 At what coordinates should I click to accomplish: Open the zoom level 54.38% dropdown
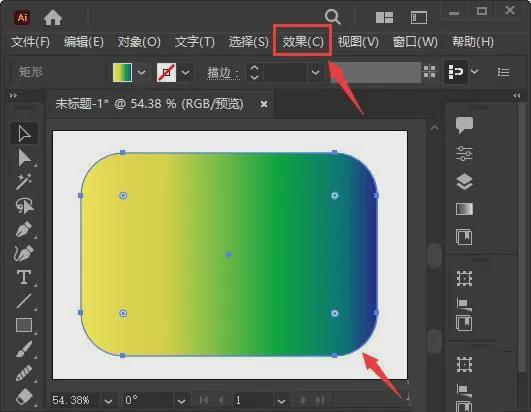click(108, 401)
